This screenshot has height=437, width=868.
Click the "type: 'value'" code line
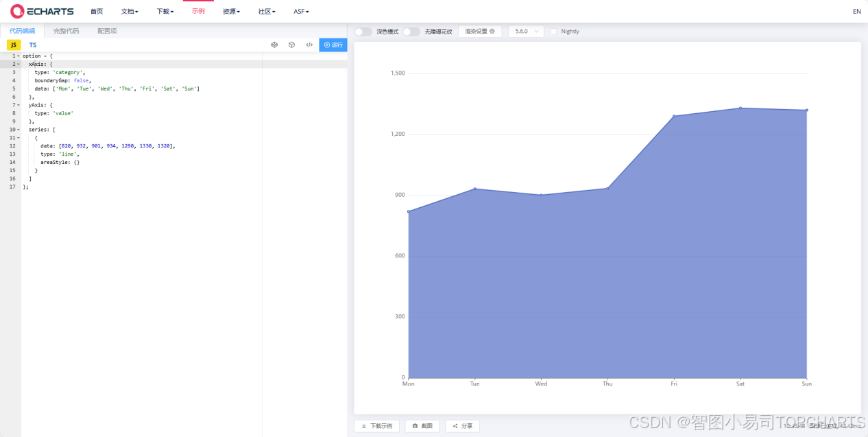tap(54, 113)
